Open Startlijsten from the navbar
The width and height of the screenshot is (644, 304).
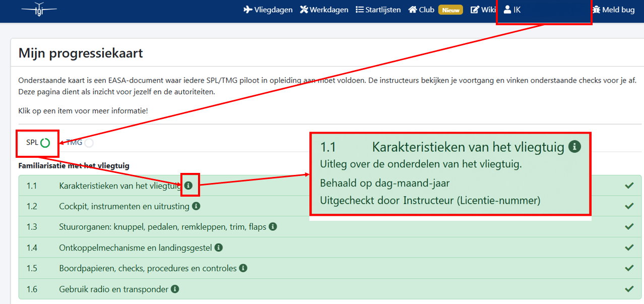[x=378, y=10]
